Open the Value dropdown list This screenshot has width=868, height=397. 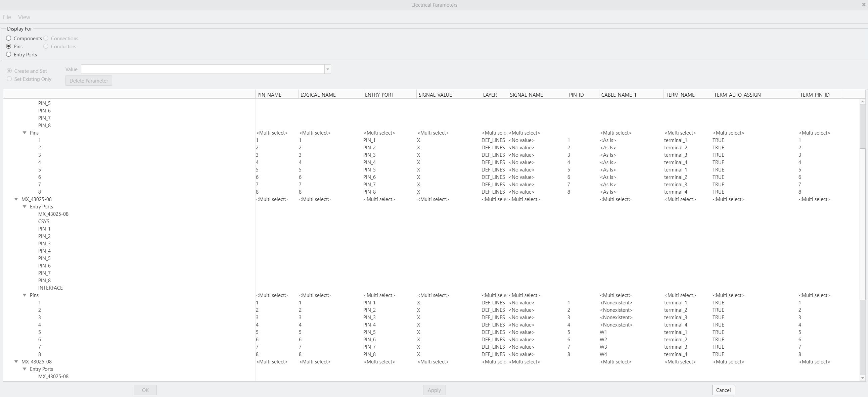coord(327,69)
